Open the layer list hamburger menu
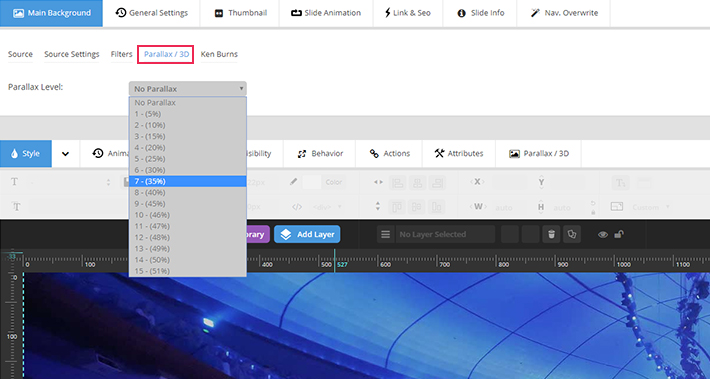Image resolution: width=710 pixels, height=379 pixels. point(385,234)
